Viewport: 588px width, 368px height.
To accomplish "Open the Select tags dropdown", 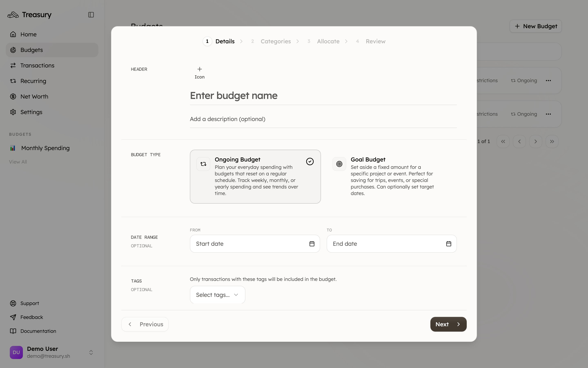I will click(217, 295).
